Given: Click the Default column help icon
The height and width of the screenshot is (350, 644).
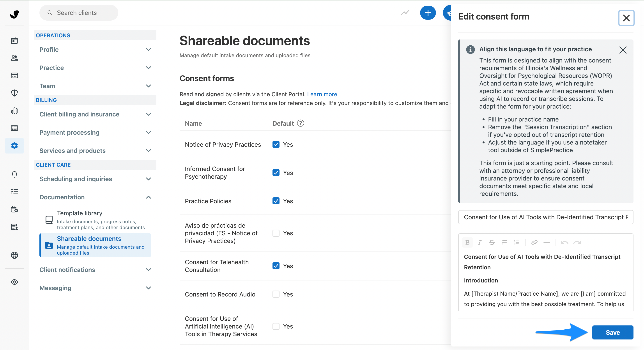Looking at the screenshot, I should coord(300,123).
